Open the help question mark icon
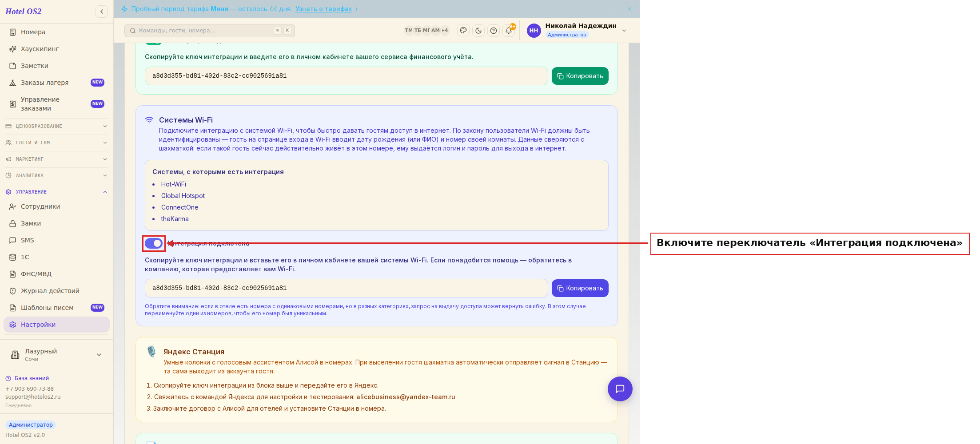This screenshot has height=444, width=980. point(494,31)
